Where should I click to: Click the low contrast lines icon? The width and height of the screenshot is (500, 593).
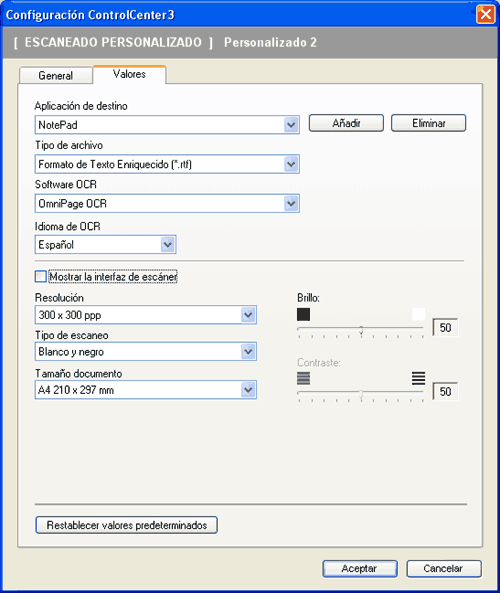pos(303,378)
